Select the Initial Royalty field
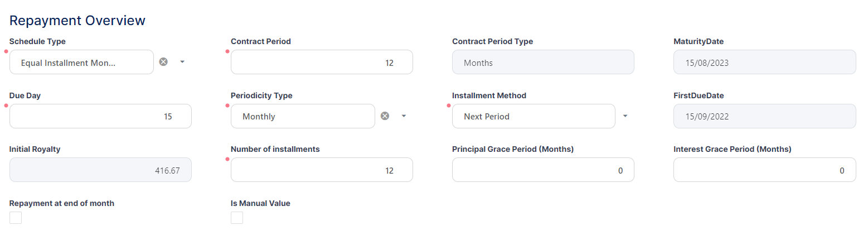Screen dimensions: 868x230 100,170
